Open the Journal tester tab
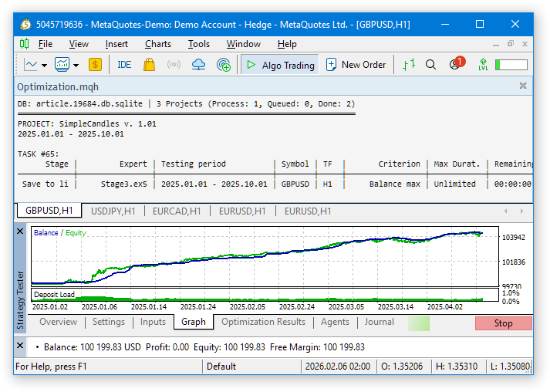Image resolution: width=550 pixels, height=392 pixels. [x=380, y=322]
